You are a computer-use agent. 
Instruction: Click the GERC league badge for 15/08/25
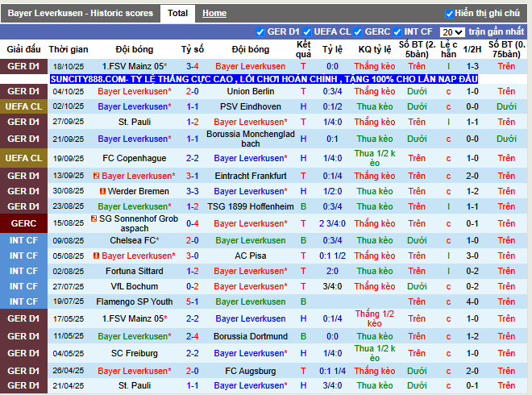23,223
